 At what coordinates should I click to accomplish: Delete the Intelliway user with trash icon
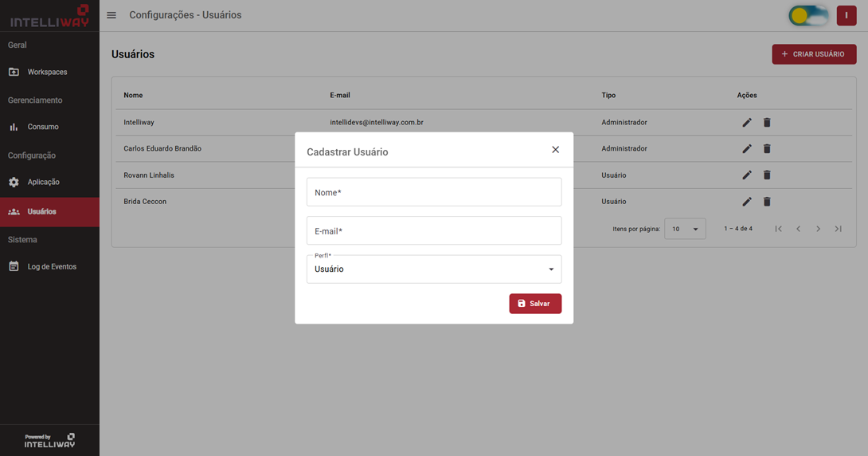(767, 123)
